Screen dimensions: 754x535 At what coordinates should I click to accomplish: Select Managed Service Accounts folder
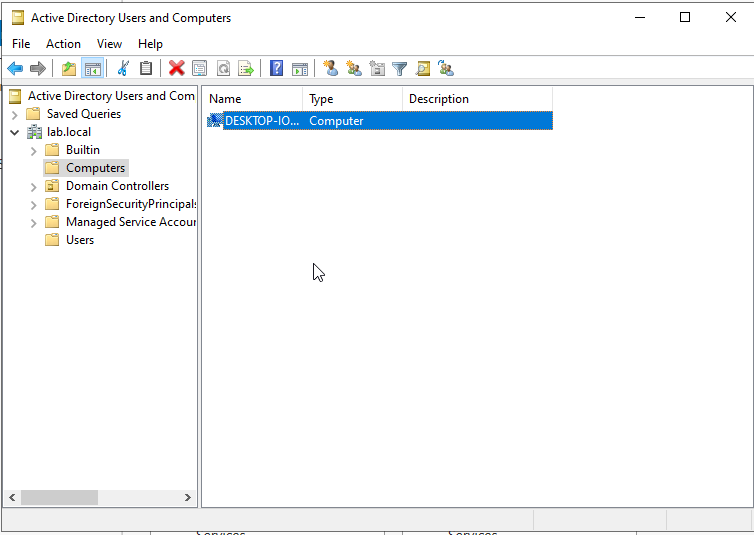[x=131, y=222]
